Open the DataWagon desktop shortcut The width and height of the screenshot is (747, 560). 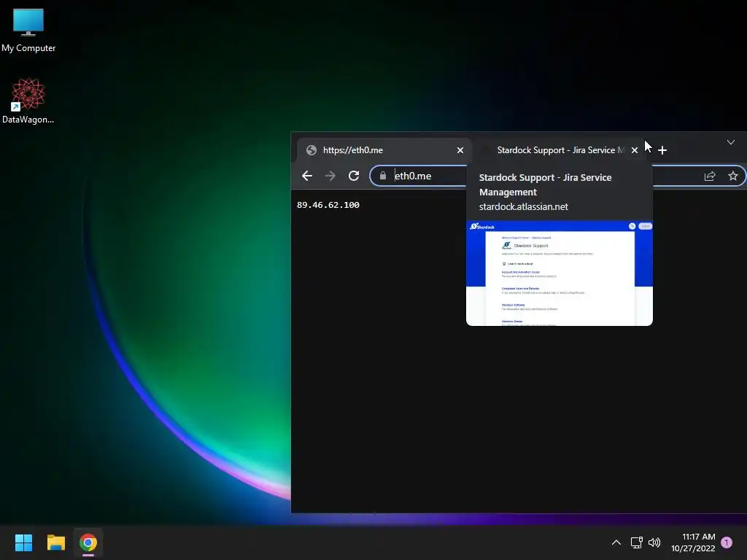tap(28, 101)
